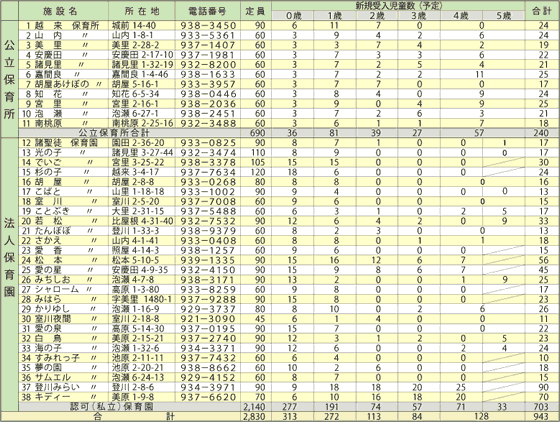The height and width of the screenshot is (422, 560).
Task: Click the 0歳 age column header
Action: coord(294,16)
